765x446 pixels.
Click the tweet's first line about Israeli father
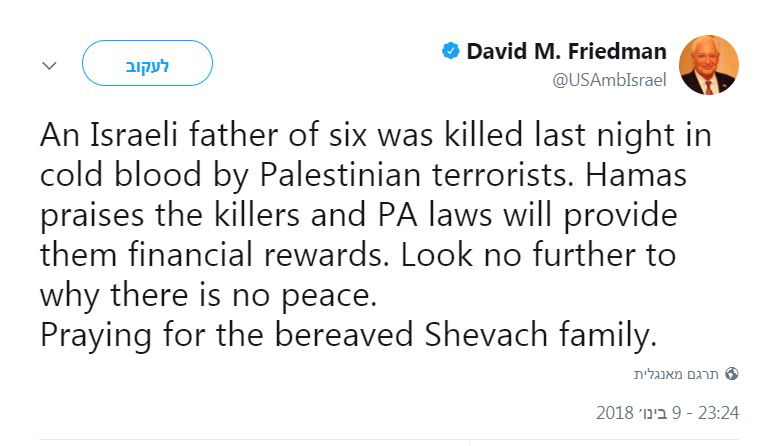click(374, 136)
